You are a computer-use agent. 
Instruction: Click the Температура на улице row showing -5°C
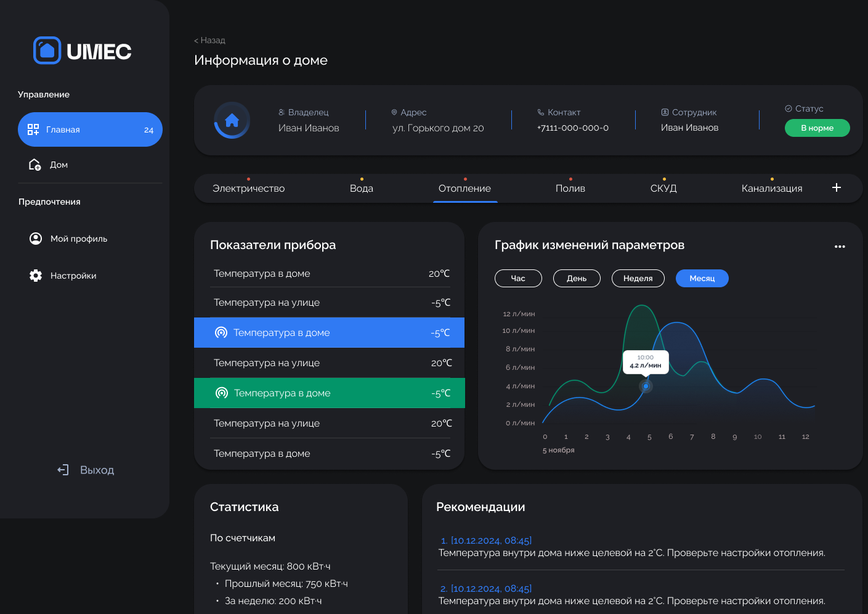(331, 302)
